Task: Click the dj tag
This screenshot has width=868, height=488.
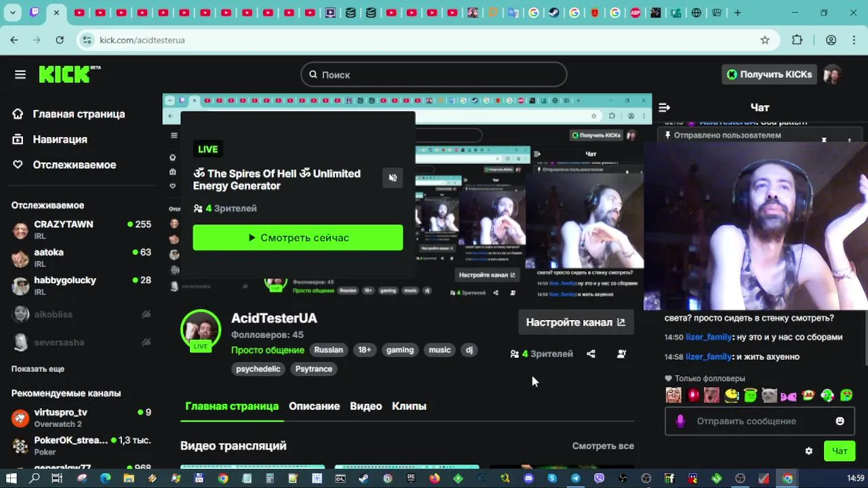Action: click(x=469, y=350)
